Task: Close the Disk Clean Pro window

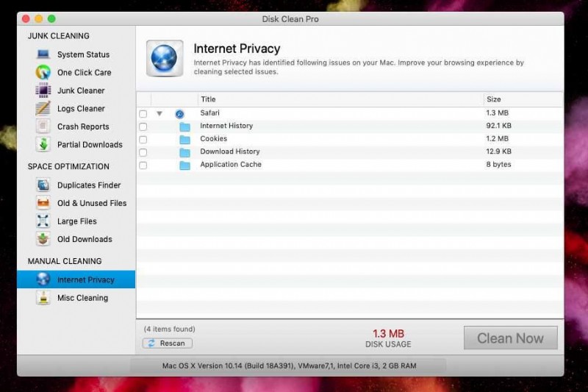Action: point(26,19)
